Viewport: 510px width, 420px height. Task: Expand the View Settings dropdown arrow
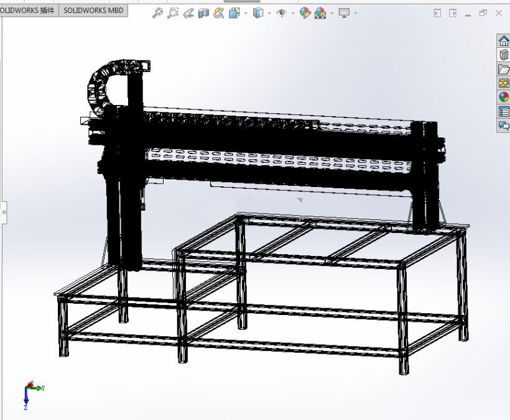[356, 13]
